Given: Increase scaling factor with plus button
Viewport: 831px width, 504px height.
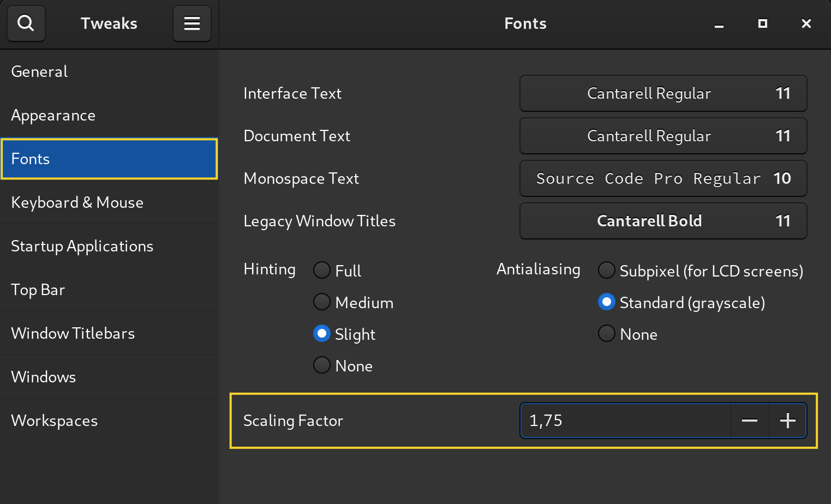Looking at the screenshot, I should coord(787,421).
